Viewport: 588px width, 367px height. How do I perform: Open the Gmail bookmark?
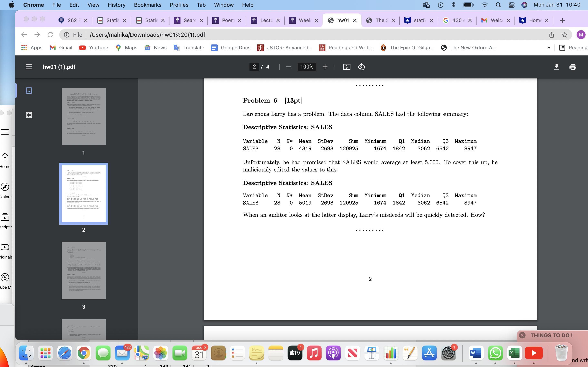[x=60, y=48]
